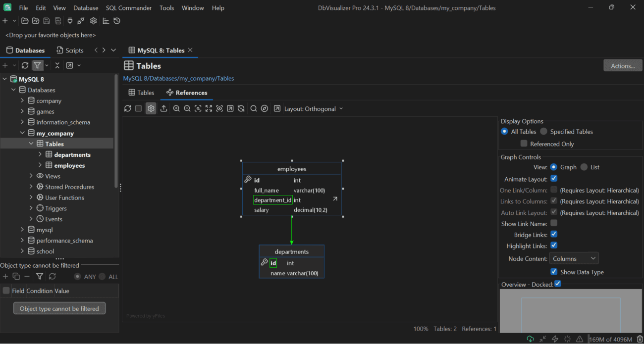The image size is (644, 344).
Task: Click the compass navigate icon in graph toolbar
Action: [265, 109]
